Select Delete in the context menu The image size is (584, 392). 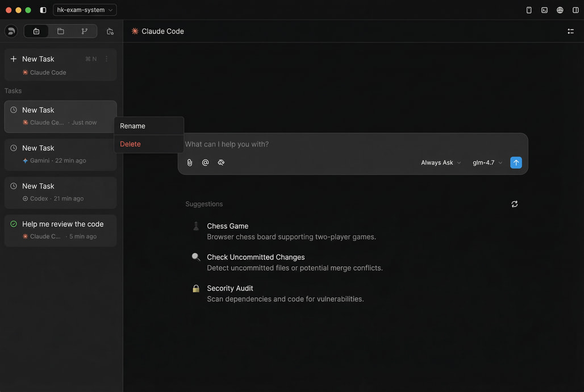pos(131,144)
